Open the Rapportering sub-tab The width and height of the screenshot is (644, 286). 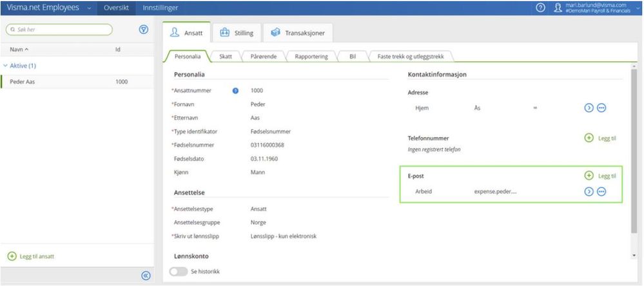coord(311,57)
